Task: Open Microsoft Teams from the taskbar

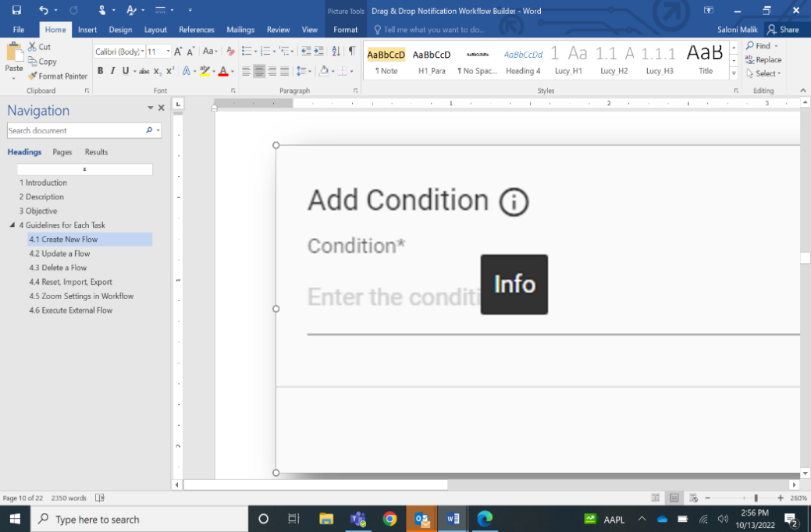Action: (x=358, y=519)
